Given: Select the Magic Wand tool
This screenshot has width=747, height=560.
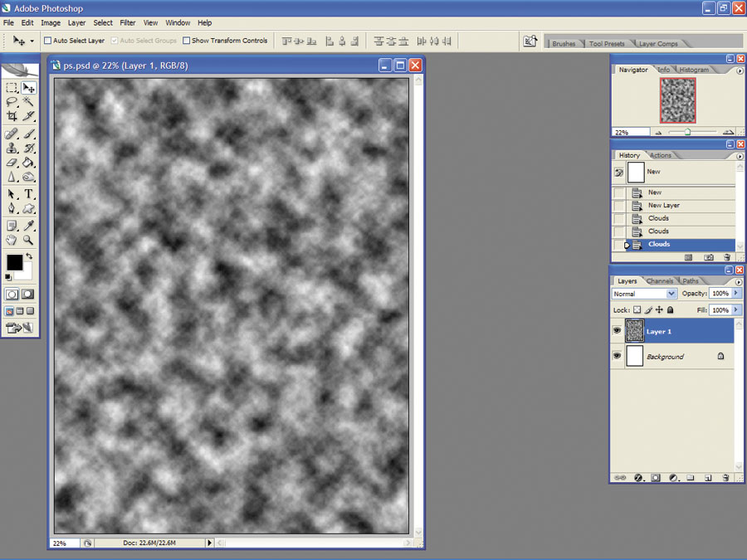Looking at the screenshot, I should pyautogui.click(x=28, y=102).
